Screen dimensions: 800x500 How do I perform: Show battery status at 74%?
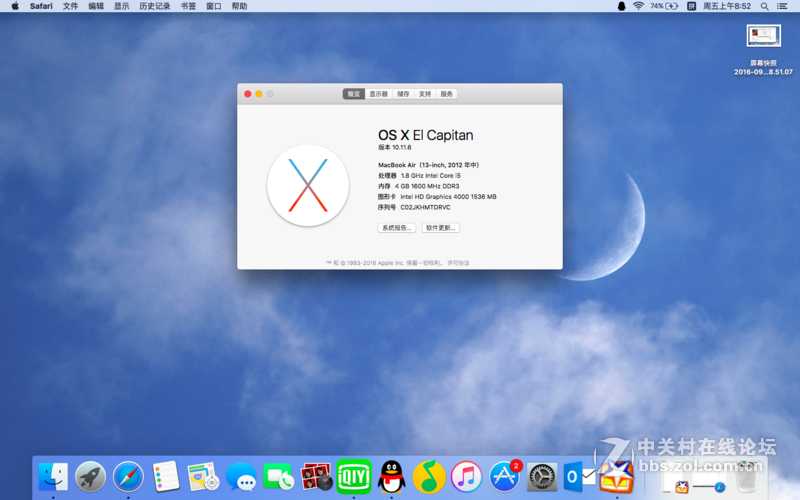coord(664,6)
